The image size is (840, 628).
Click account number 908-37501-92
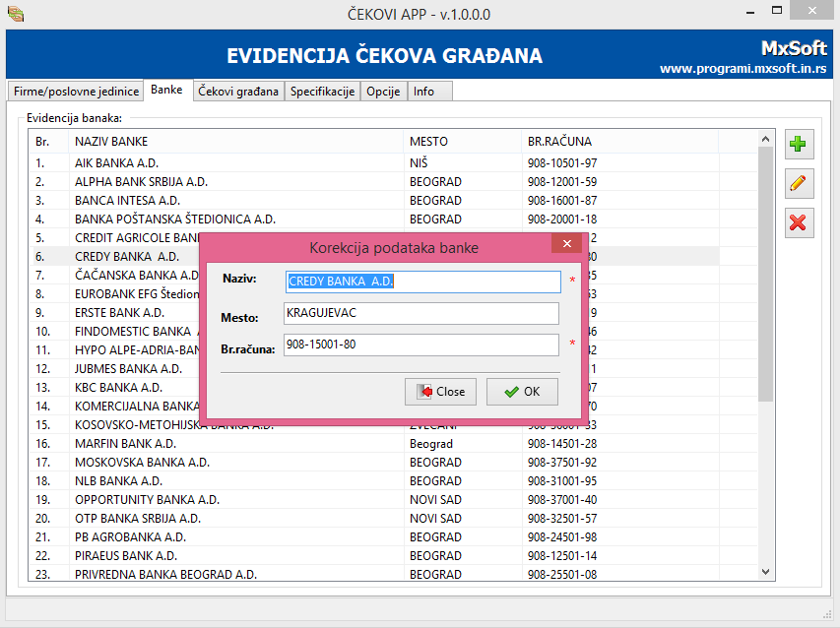pyautogui.click(x=562, y=462)
